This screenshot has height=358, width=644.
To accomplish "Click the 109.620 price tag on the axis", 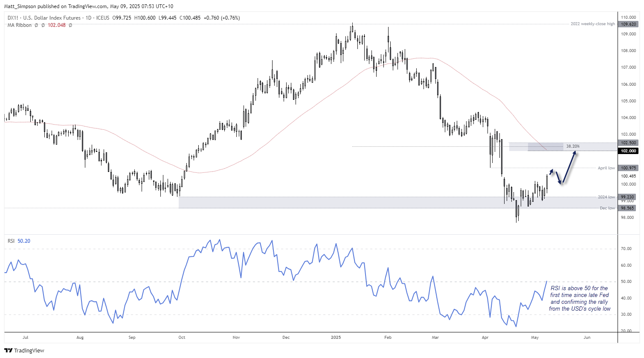I will pos(628,24).
